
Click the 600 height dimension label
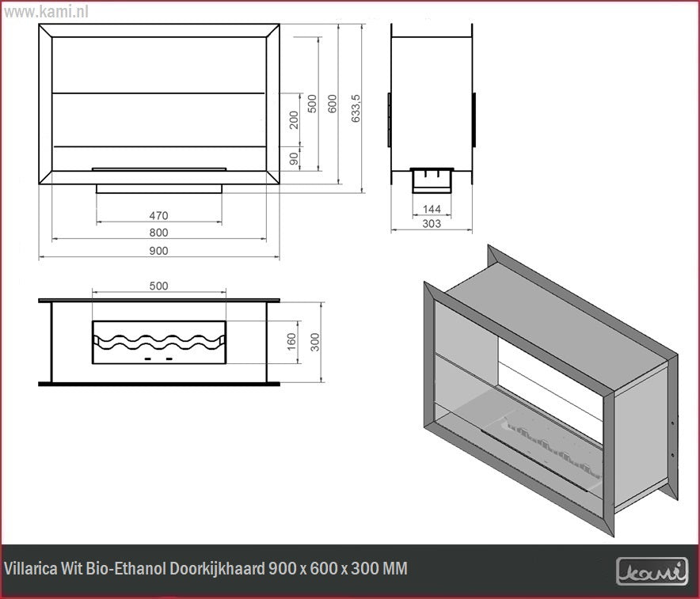[x=333, y=104]
